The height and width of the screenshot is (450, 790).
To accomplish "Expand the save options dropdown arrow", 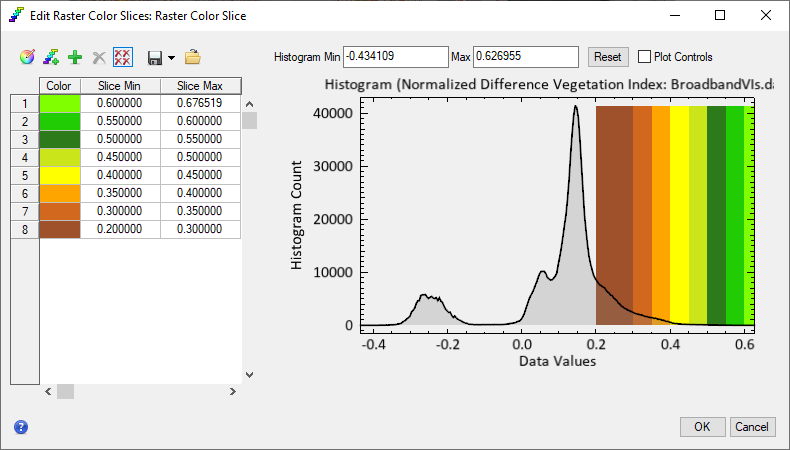I will coord(171,59).
